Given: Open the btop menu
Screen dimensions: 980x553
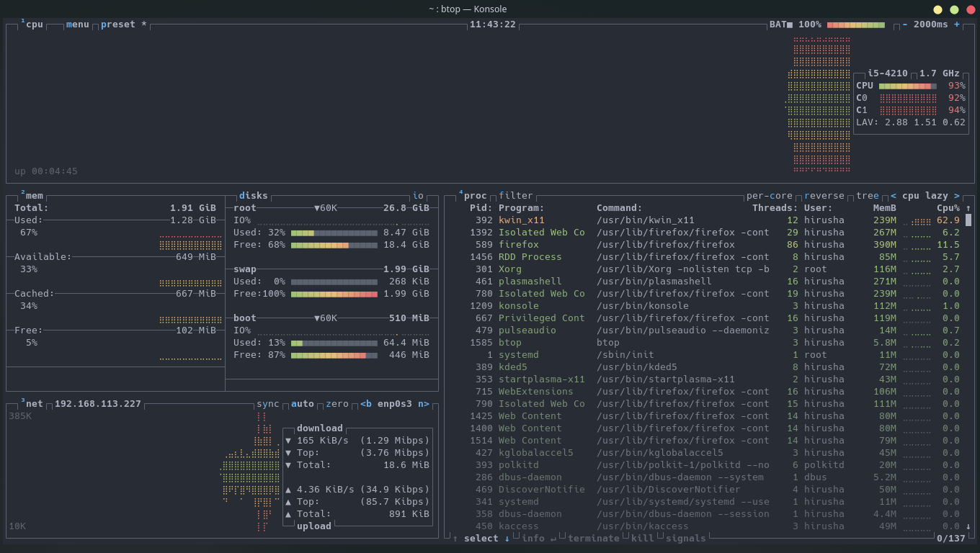Looking at the screenshot, I should 77,24.
